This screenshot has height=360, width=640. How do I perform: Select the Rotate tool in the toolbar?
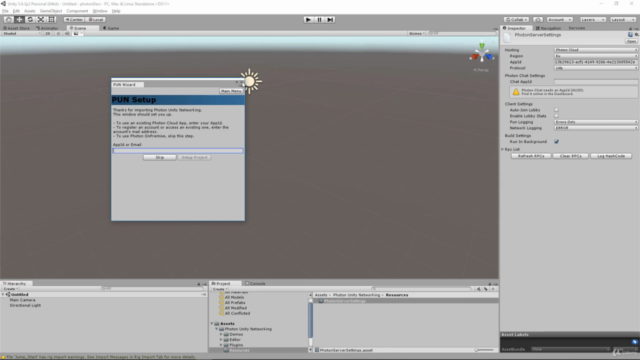(30, 19)
